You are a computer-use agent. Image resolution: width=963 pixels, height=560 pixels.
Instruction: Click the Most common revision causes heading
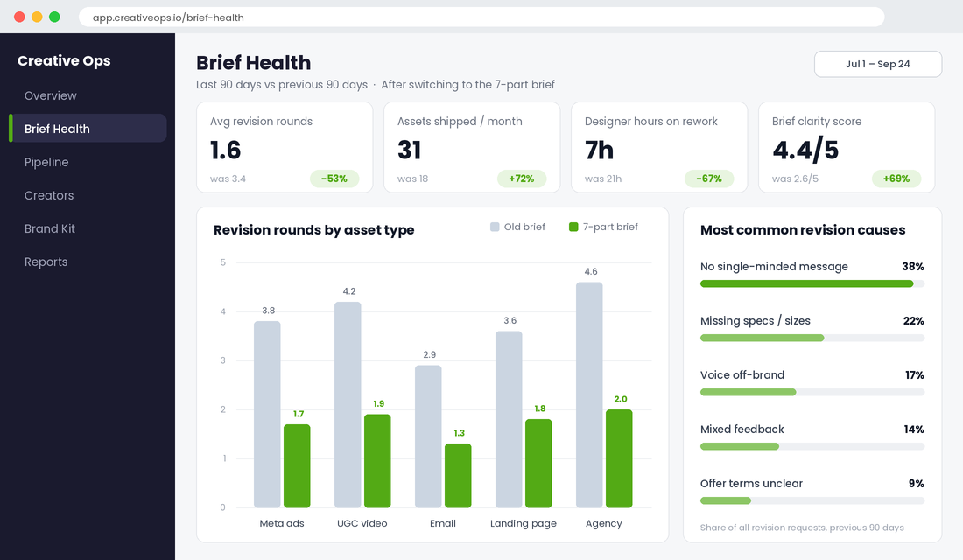(803, 229)
